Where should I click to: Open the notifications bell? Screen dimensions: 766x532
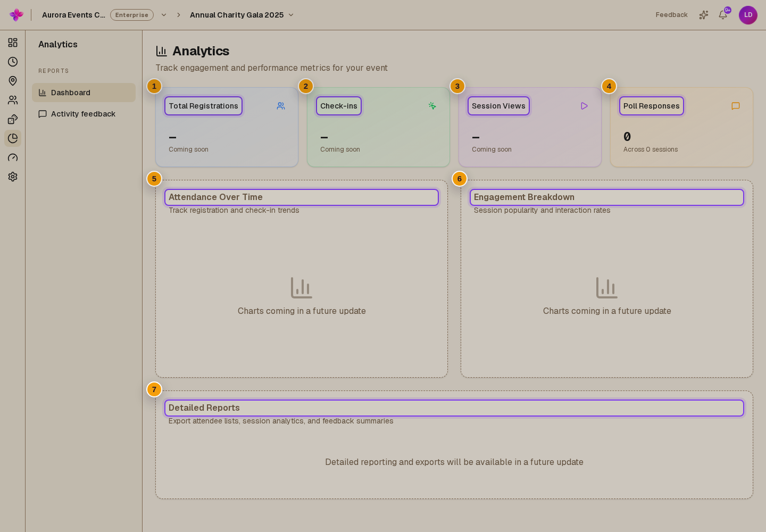pyautogui.click(x=723, y=15)
